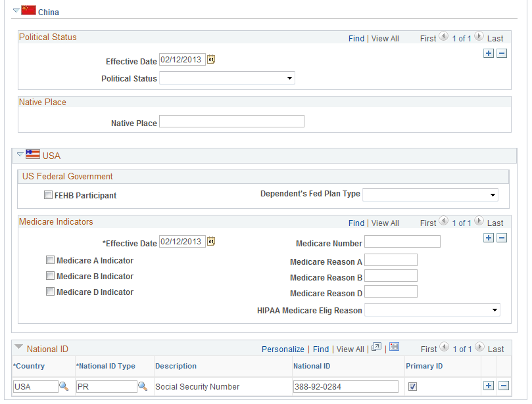Collapse the USA section
532x404 pixels.
pyautogui.click(x=20, y=154)
